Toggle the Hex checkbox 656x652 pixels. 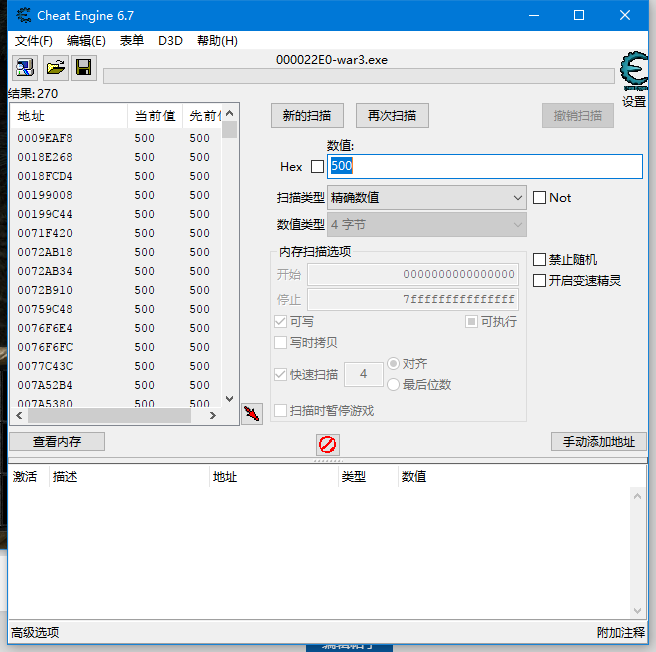pyautogui.click(x=317, y=167)
